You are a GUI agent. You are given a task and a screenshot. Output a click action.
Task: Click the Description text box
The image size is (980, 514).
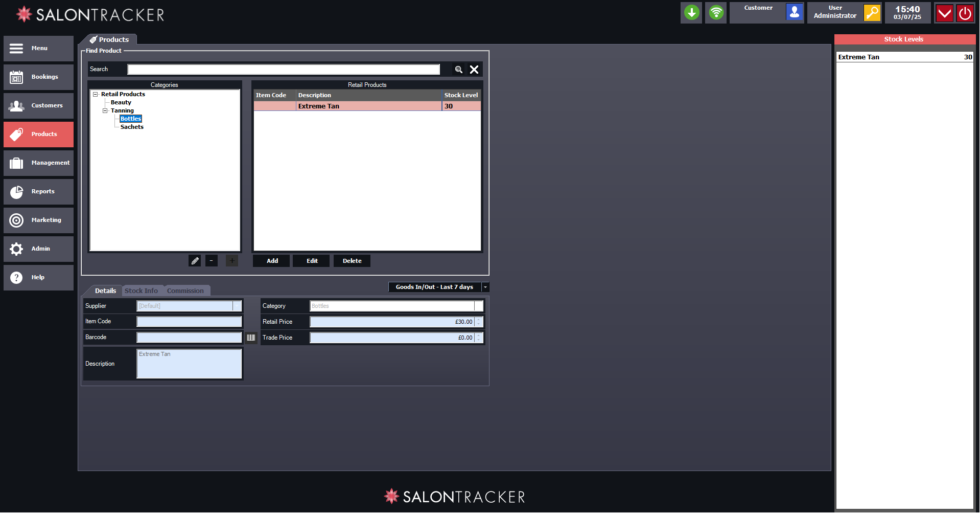(x=189, y=364)
